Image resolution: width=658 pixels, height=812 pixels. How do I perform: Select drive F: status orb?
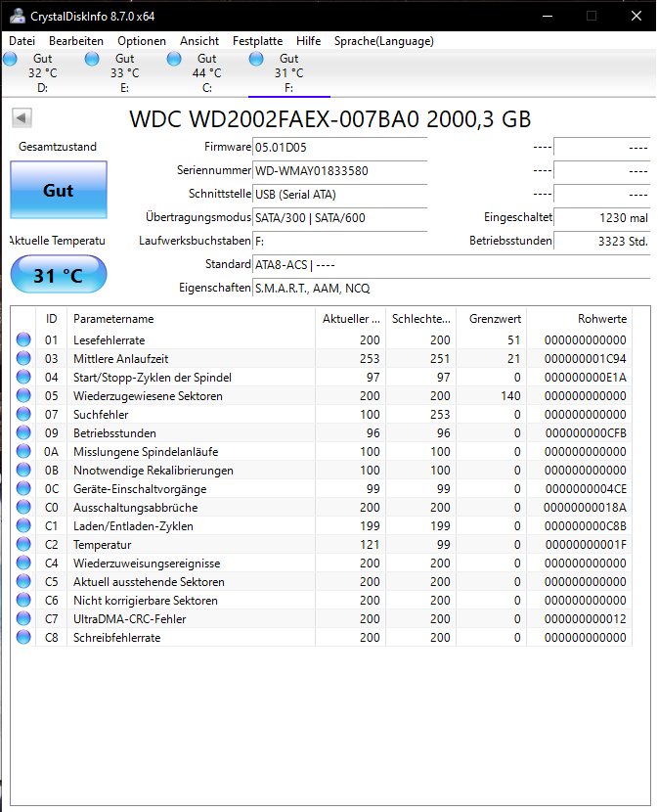256,59
